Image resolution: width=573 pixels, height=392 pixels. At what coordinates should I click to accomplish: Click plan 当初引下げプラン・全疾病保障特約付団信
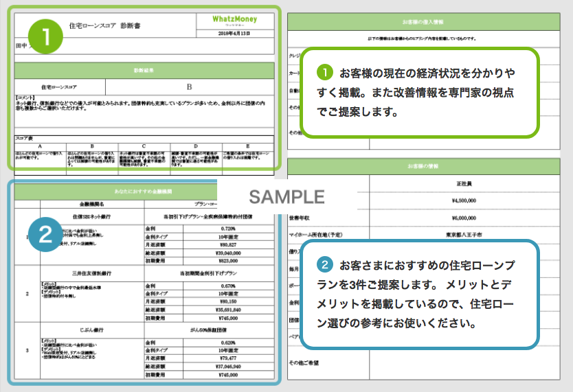[x=208, y=216]
